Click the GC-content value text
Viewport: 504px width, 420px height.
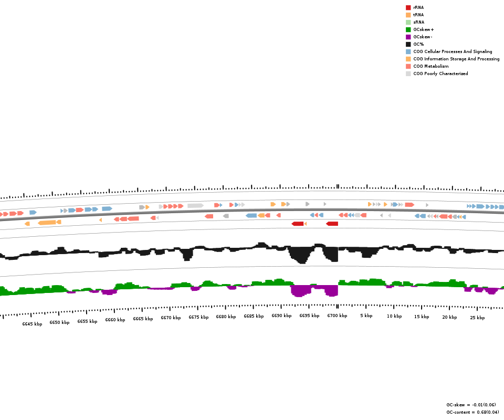click(x=472, y=412)
